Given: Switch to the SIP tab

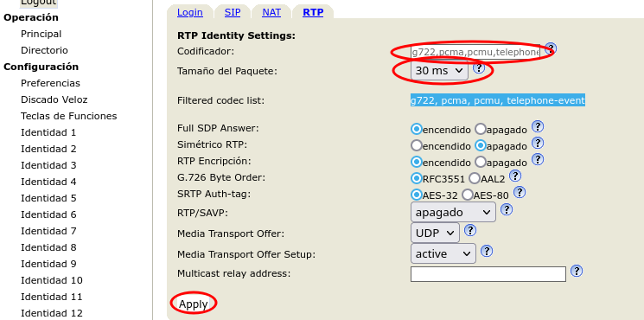Looking at the screenshot, I should [233, 12].
